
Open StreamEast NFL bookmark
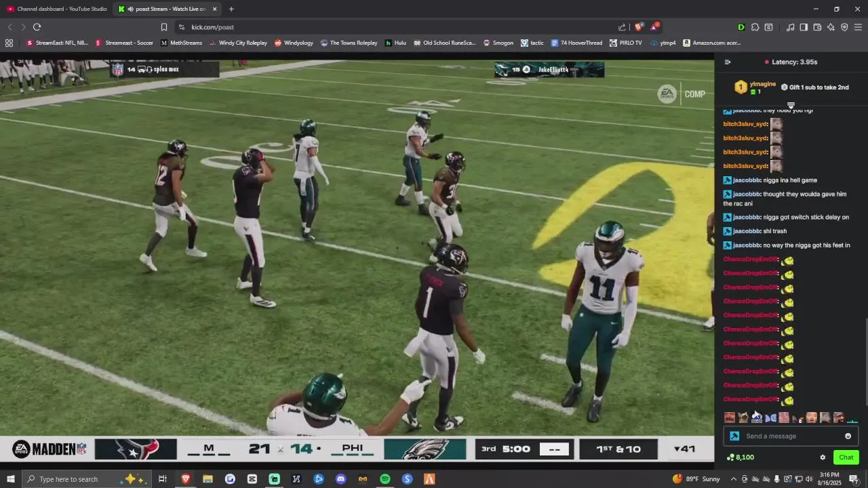coord(57,43)
